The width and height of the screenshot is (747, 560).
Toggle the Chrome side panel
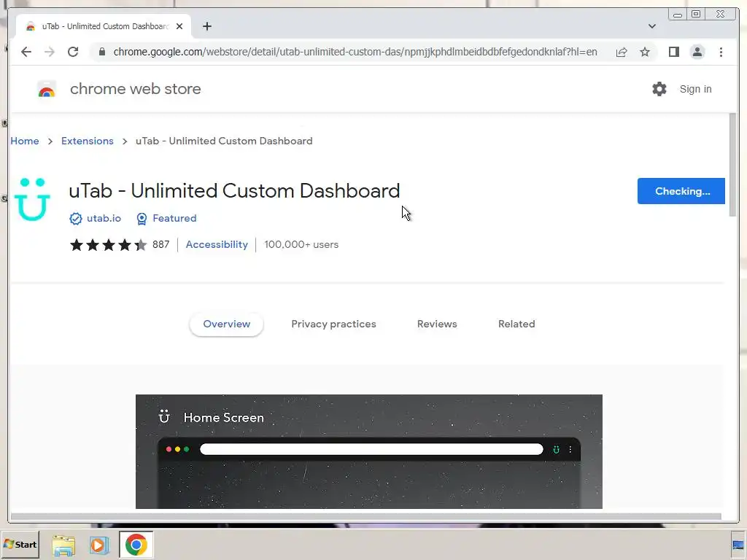(673, 52)
